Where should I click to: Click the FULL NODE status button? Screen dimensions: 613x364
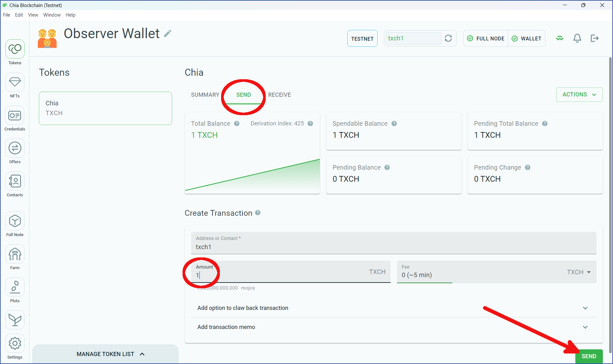pos(486,38)
